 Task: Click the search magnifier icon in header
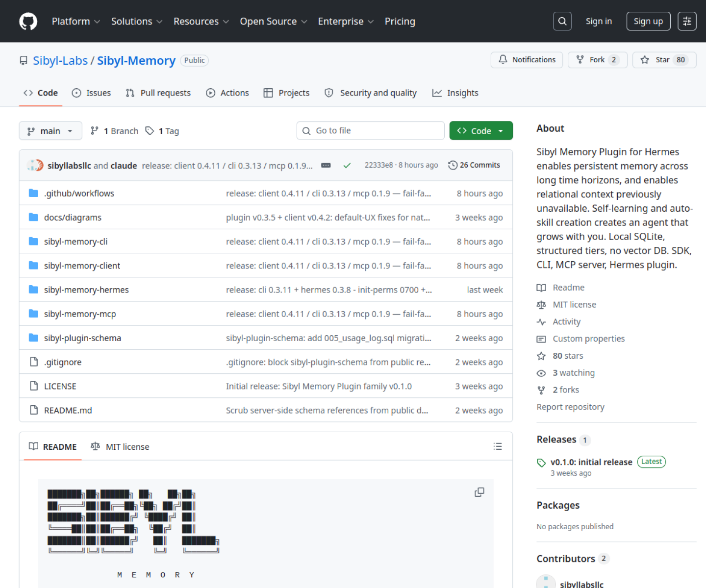[x=562, y=21]
